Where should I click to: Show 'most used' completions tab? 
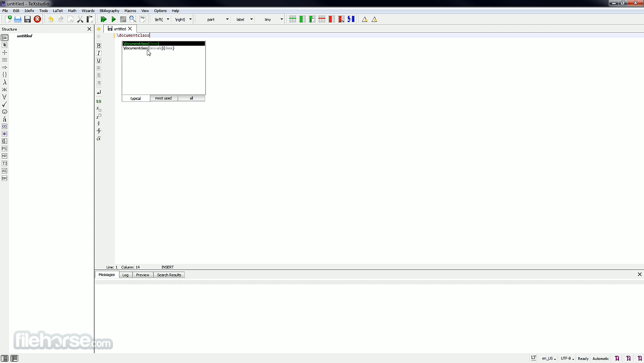point(163,98)
